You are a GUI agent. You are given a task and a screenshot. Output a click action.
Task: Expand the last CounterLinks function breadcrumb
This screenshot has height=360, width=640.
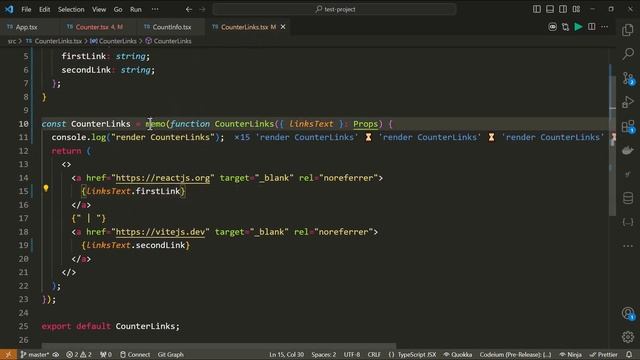(x=168, y=41)
